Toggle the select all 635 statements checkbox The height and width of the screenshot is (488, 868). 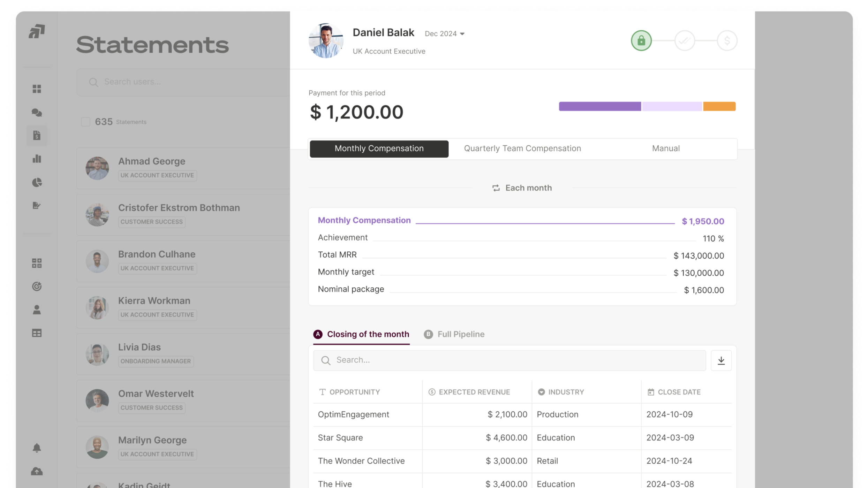coord(85,122)
